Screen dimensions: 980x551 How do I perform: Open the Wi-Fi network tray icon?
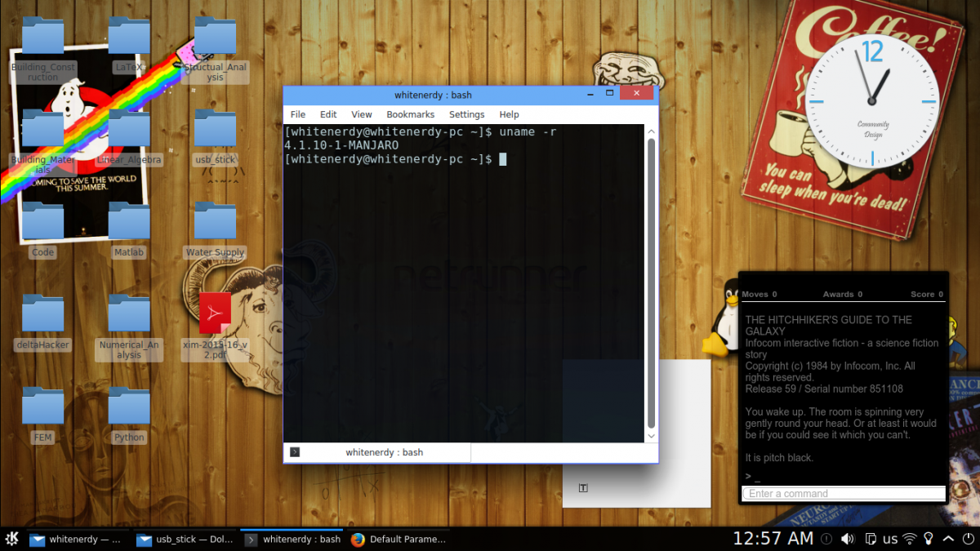pos(910,539)
